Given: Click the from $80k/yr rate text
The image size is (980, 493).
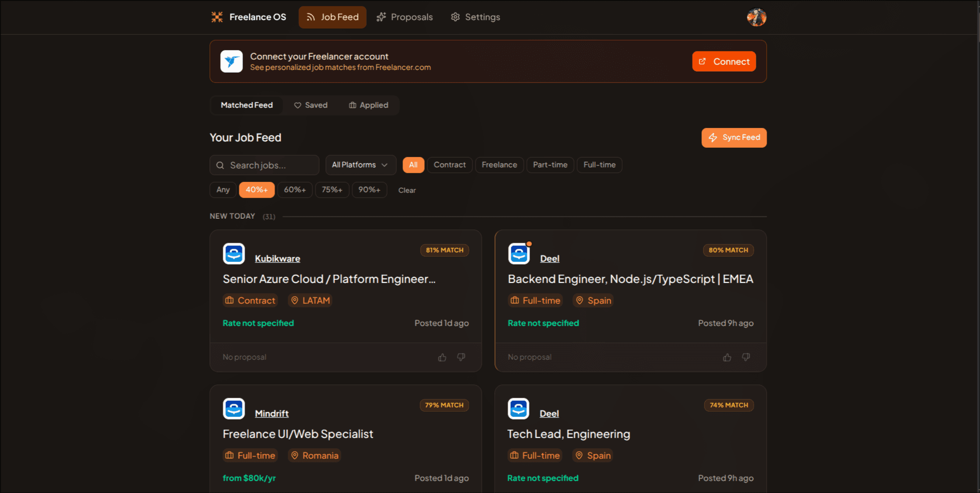Looking at the screenshot, I should [249, 478].
